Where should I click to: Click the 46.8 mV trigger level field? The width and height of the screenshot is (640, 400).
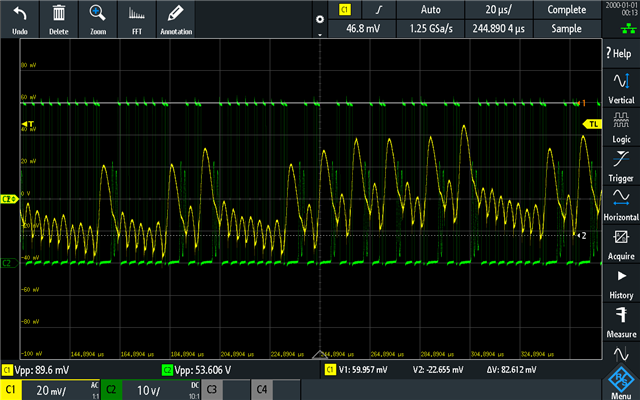(362, 29)
